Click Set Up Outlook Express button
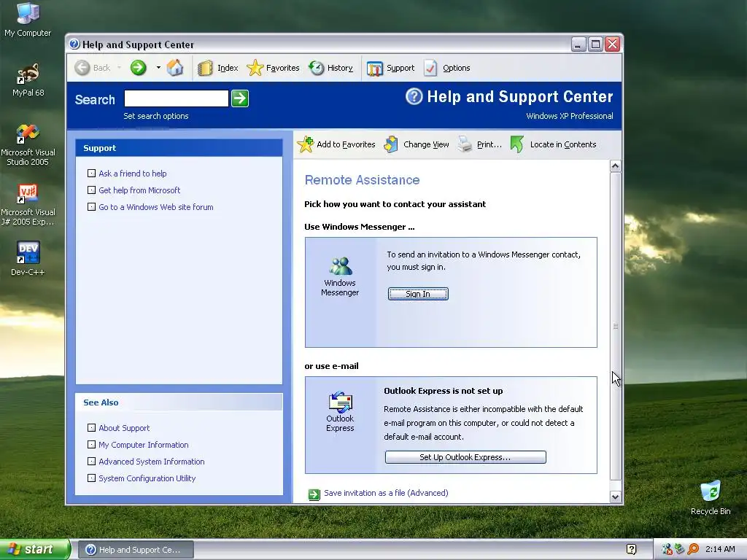 [x=465, y=457]
